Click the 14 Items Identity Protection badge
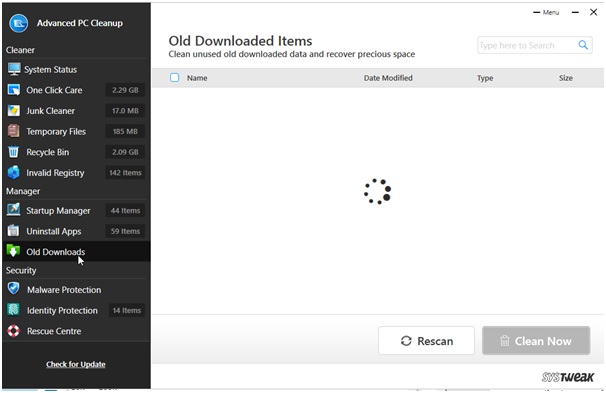 [126, 310]
